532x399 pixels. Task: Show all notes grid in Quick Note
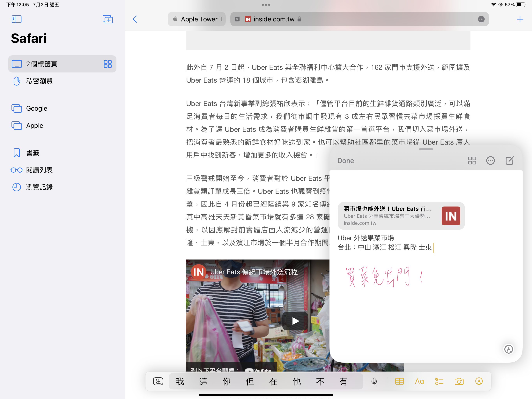pyautogui.click(x=472, y=161)
